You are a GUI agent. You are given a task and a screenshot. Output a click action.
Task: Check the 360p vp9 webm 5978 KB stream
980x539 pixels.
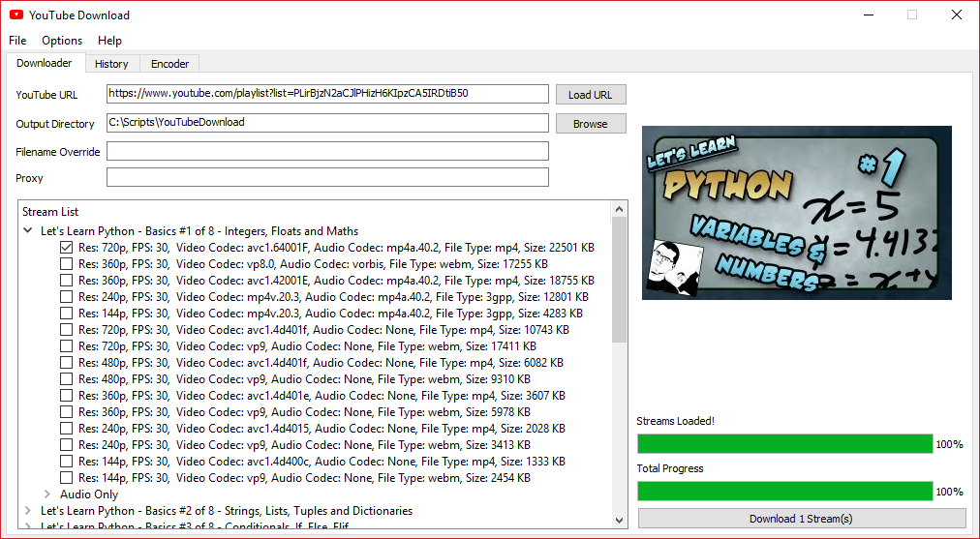click(66, 411)
